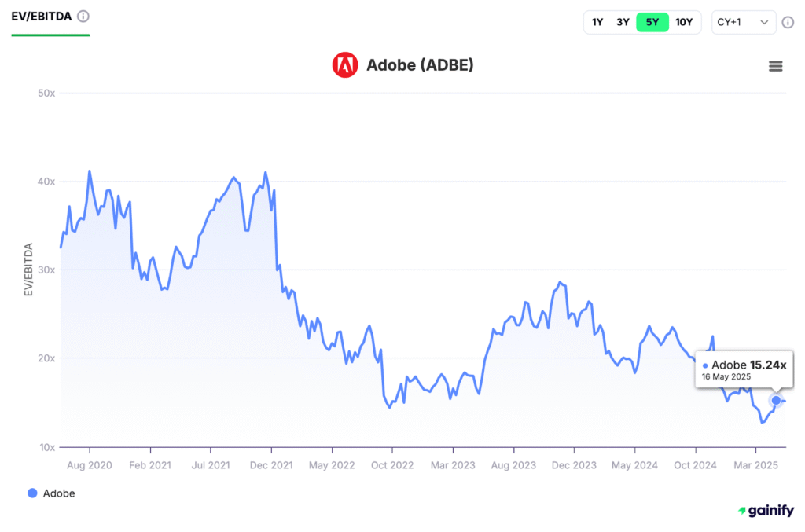Click the info icon next to EV/EBITDA

83,17
